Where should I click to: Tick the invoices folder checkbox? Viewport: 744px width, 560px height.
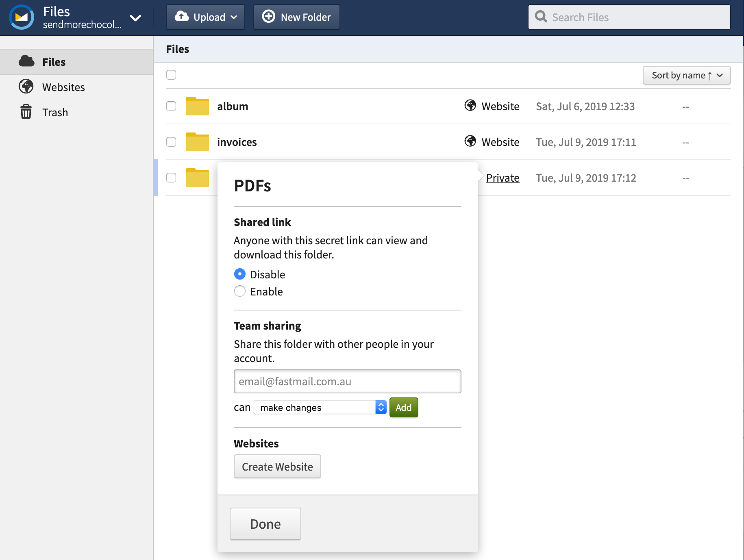click(x=171, y=142)
